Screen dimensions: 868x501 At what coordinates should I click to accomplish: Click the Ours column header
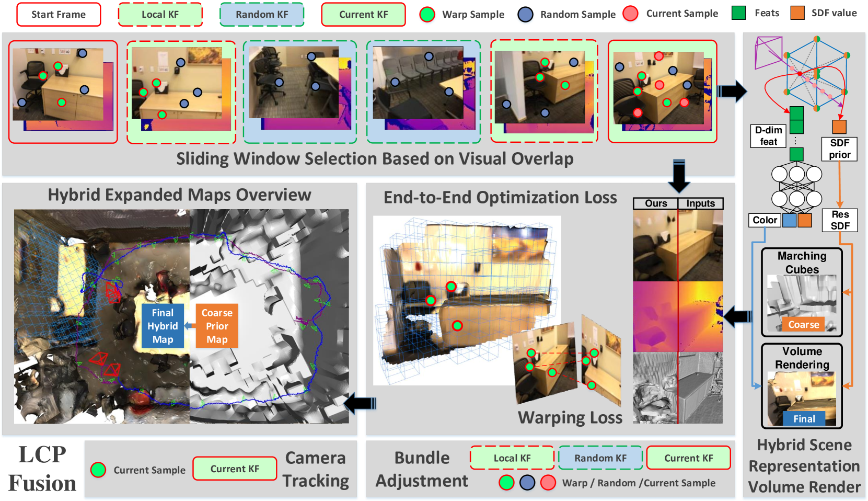click(656, 203)
